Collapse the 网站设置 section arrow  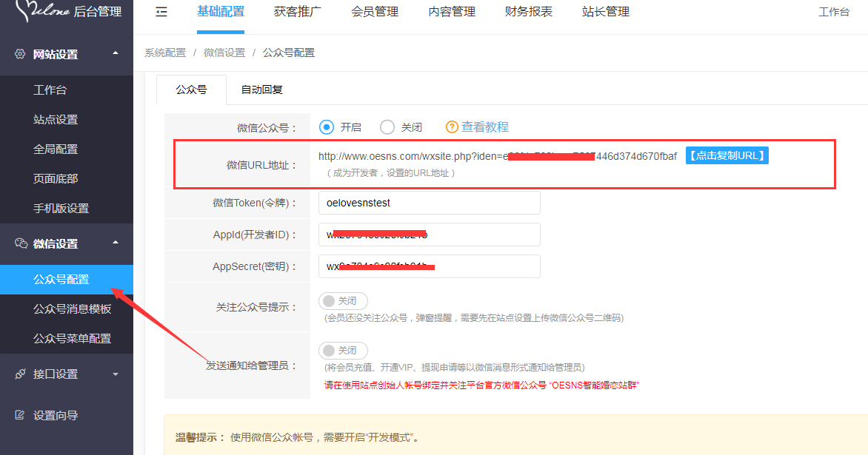pos(115,53)
